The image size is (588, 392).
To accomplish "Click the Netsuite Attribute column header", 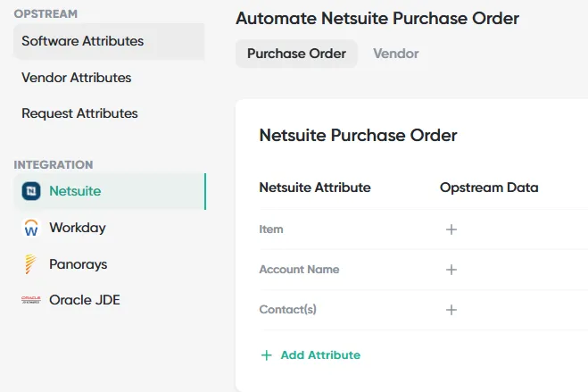I will 315,188.
